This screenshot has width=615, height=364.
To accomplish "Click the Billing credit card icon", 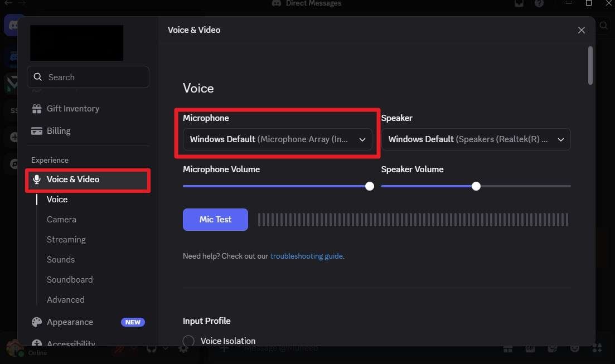I will 36,131.
